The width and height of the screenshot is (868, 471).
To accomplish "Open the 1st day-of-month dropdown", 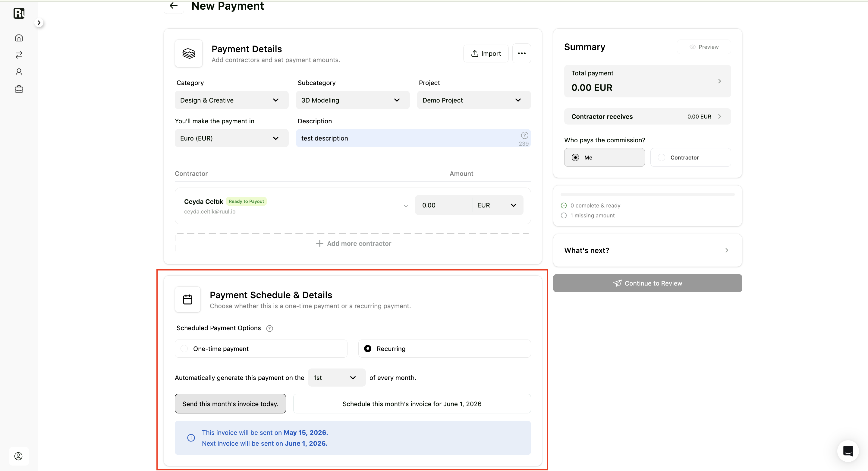I will point(336,378).
